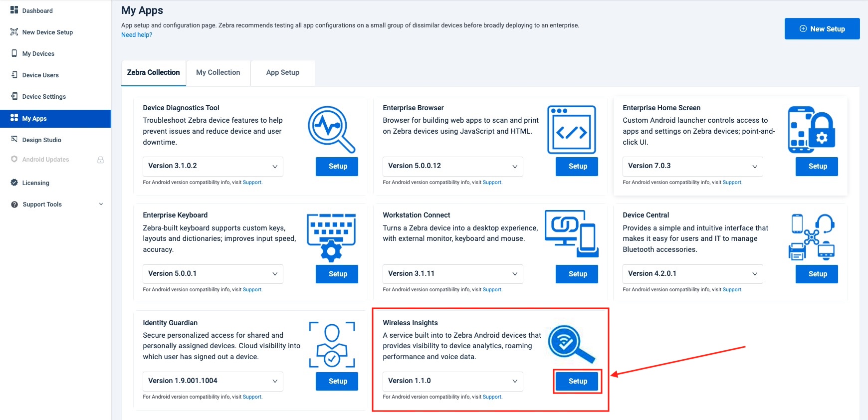
Task: Go to Licensing in the sidebar
Action: coord(35,183)
